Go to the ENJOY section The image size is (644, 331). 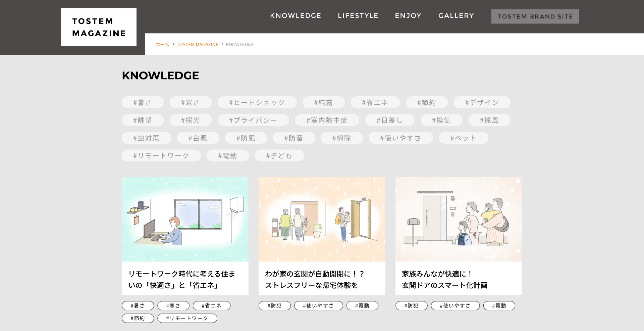[408, 16]
